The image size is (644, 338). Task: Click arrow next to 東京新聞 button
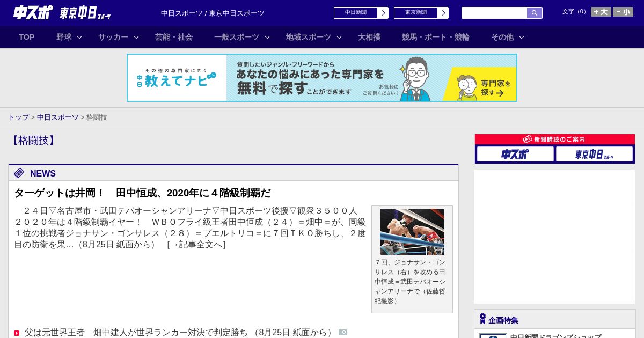(443, 13)
